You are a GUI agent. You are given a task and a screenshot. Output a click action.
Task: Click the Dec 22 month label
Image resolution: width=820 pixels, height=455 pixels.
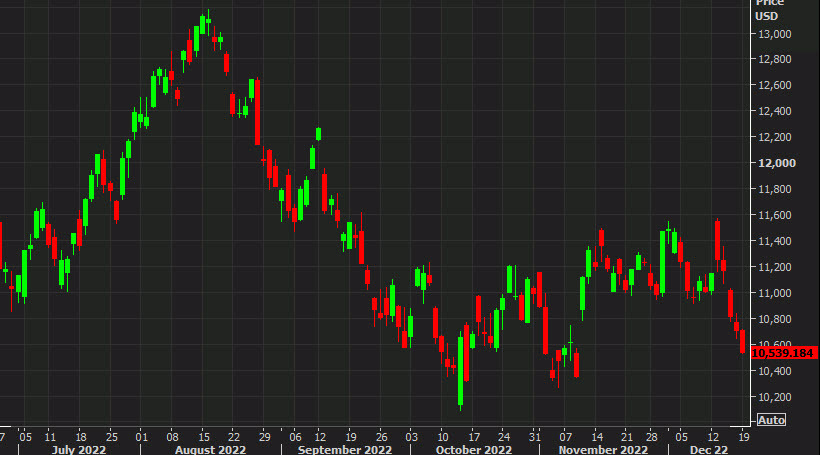coord(709,450)
